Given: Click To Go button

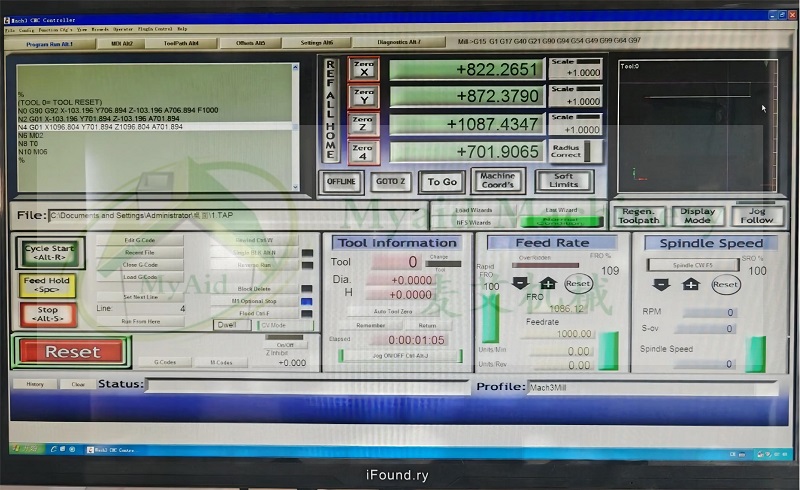Looking at the screenshot, I should (442, 182).
